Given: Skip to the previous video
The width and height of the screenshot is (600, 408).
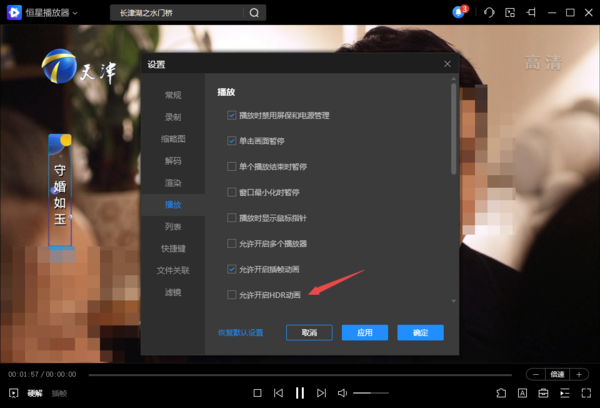Looking at the screenshot, I should point(278,393).
